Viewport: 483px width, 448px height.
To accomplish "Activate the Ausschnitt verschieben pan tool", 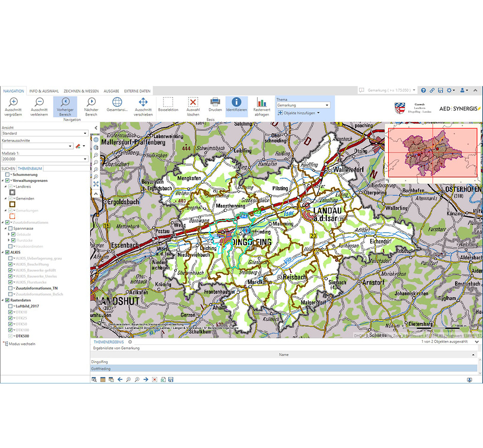I will (143, 106).
